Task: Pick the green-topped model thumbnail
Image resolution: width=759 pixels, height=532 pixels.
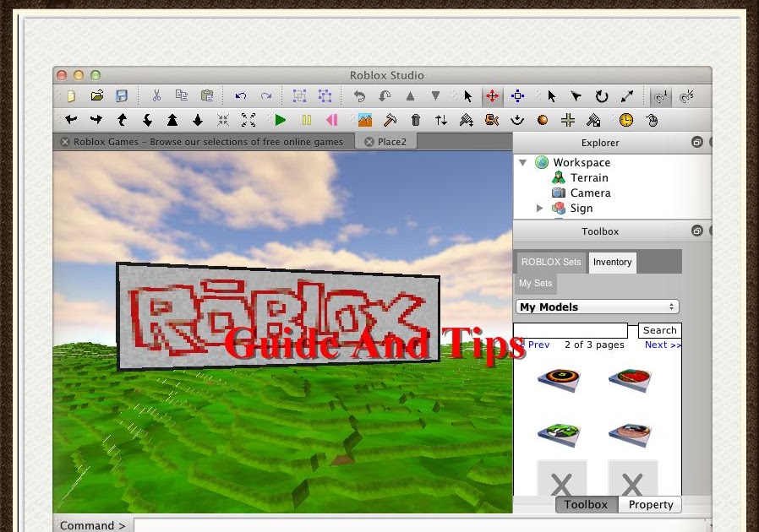Action: click(559, 434)
